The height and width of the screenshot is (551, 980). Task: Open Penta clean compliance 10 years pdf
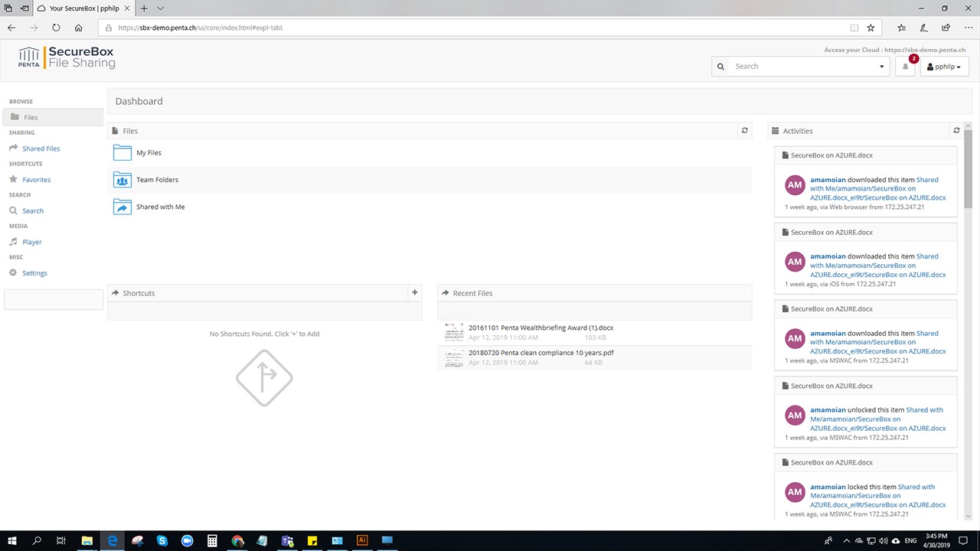click(541, 353)
